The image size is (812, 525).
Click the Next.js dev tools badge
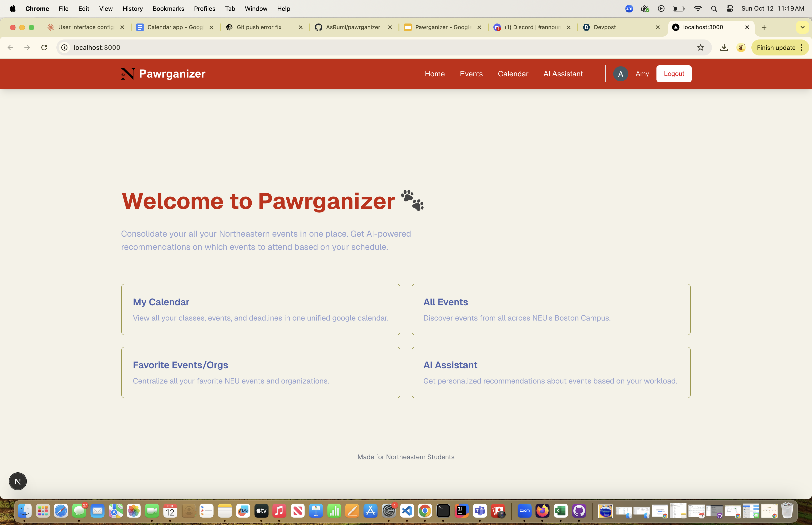[18, 481]
